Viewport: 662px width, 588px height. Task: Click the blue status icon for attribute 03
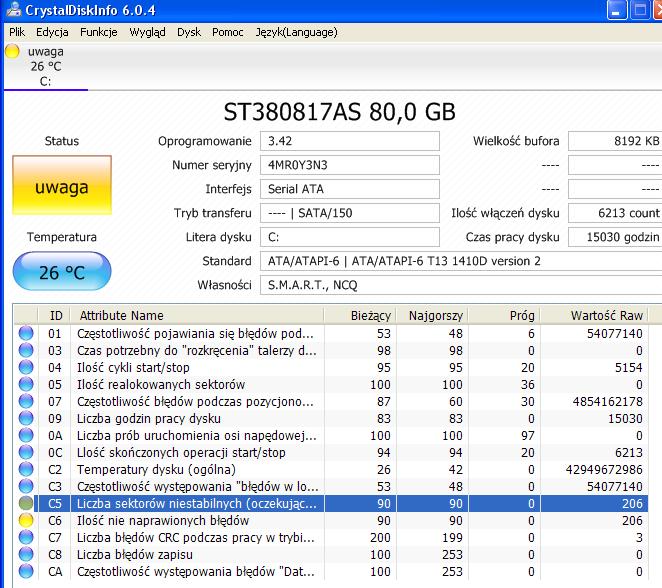[x=26, y=350]
